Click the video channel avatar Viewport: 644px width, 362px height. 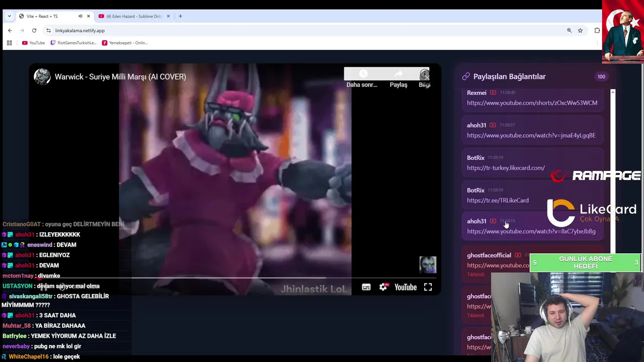[x=42, y=76]
